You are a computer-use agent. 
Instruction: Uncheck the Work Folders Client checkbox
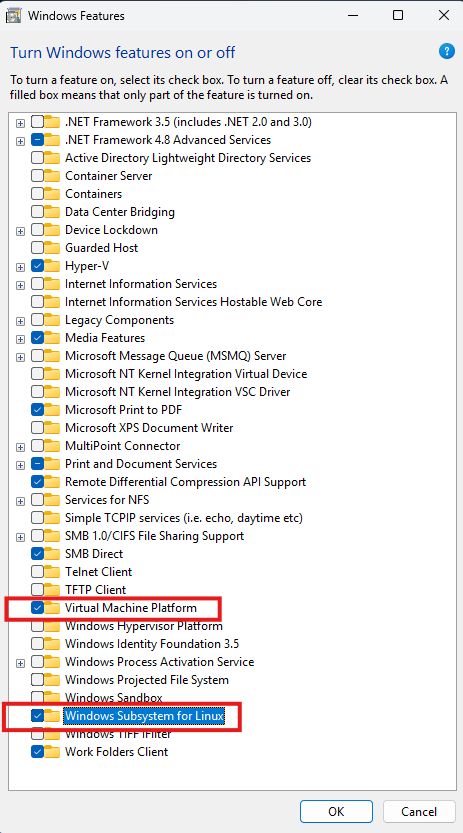(37, 752)
